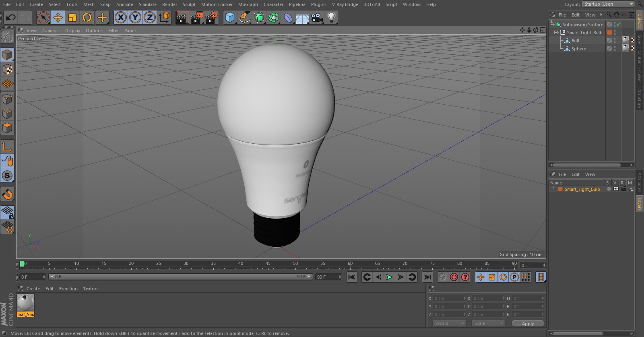
Task: Select the mat_Smart material thumbnail
Action: click(x=26, y=306)
